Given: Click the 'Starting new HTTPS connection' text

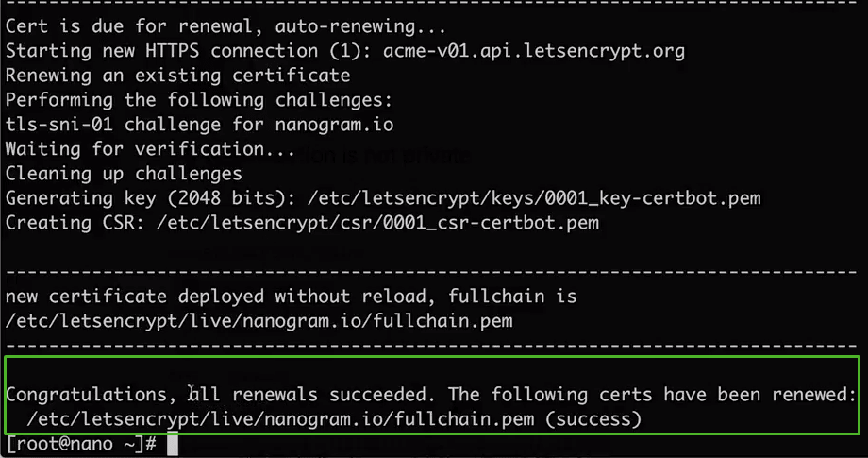Looking at the screenshot, I should (x=161, y=51).
